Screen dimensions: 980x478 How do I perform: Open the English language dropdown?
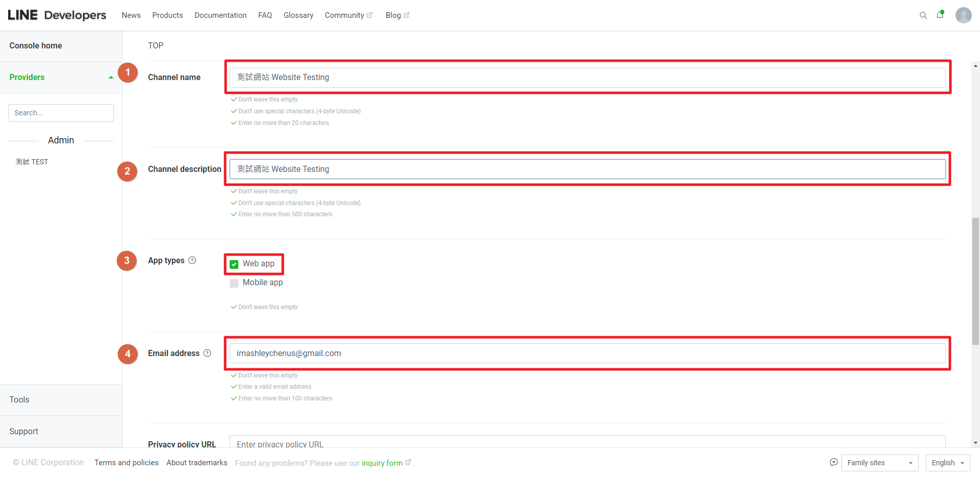tap(947, 463)
